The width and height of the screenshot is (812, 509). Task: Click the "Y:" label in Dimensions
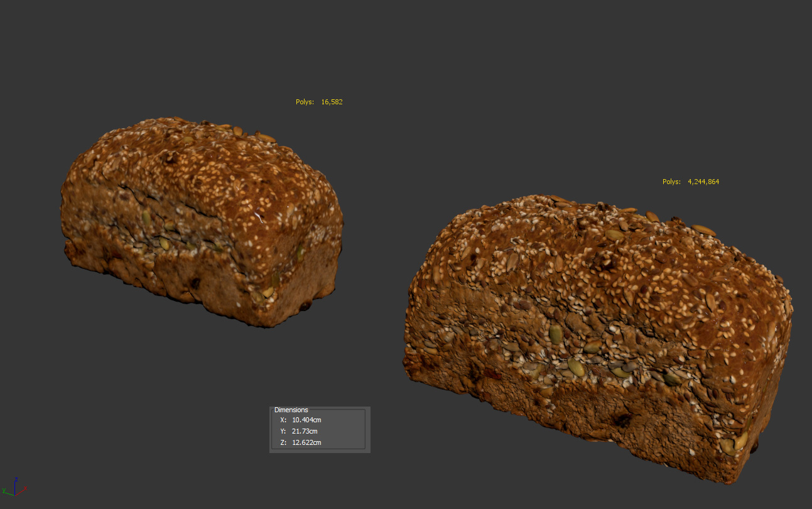tap(283, 431)
